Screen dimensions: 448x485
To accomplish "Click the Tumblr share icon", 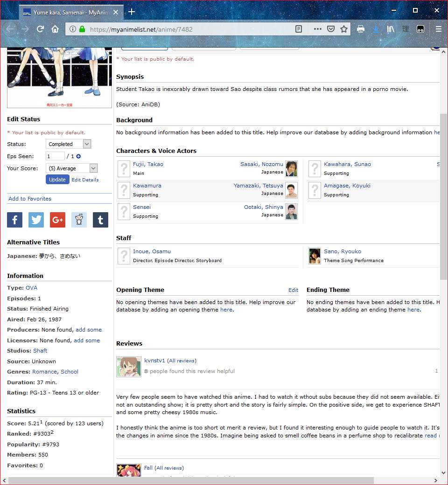I will [x=100, y=220].
